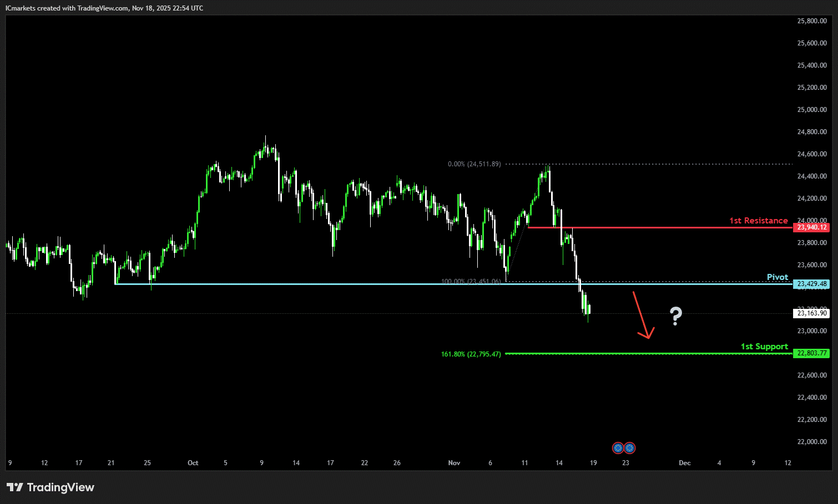Click the white question mark symbol
838x504 pixels.
point(675,316)
